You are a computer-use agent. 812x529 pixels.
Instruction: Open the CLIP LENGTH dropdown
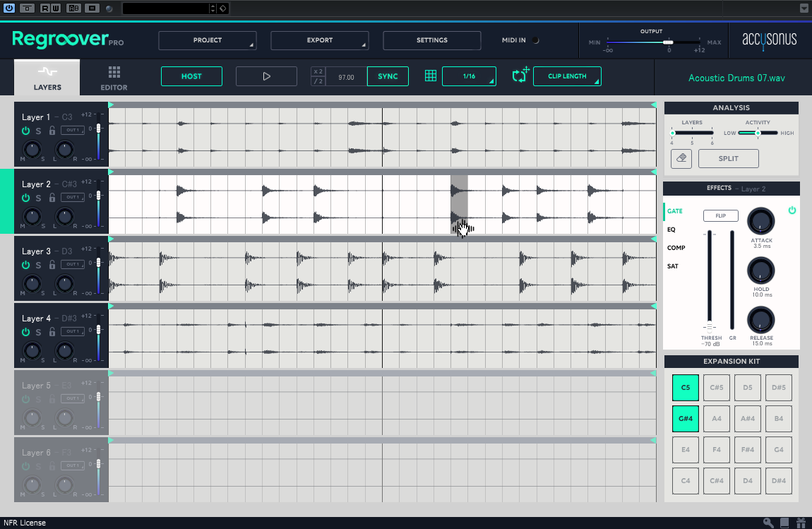567,76
